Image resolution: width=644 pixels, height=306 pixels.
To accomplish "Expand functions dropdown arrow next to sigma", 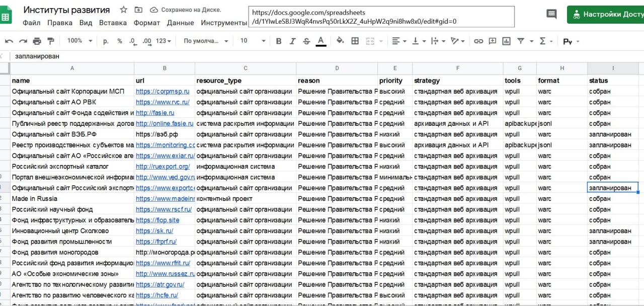I will pyautogui.click(x=551, y=41).
